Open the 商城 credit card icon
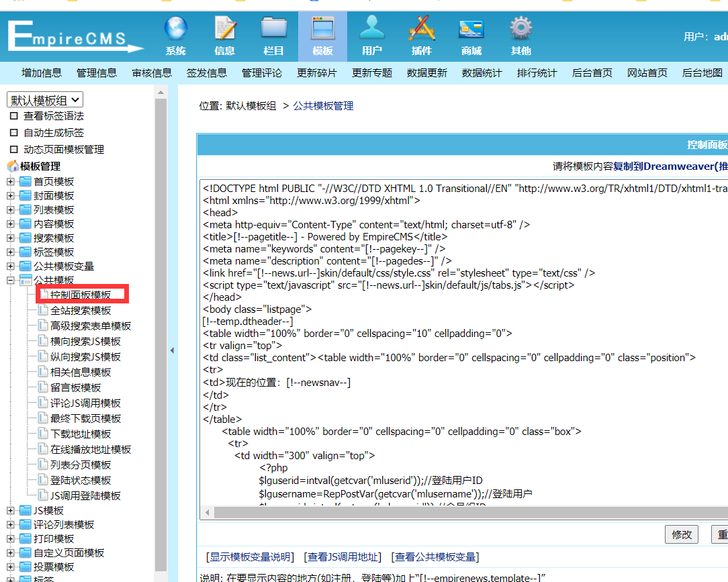This screenshot has width=728, height=582. (471, 30)
